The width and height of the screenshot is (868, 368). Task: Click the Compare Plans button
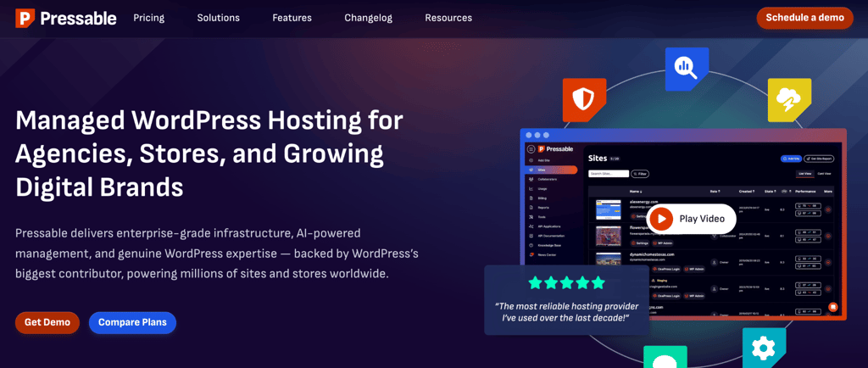[x=132, y=322]
